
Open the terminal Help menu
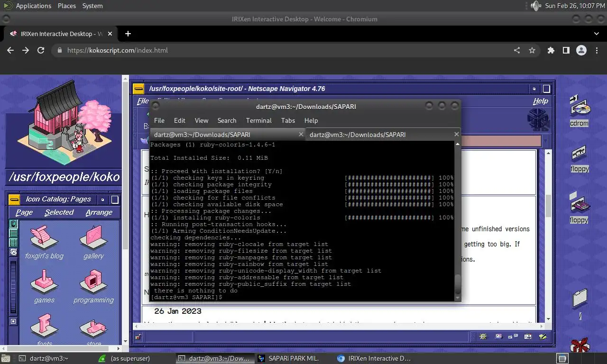coord(311,120)
